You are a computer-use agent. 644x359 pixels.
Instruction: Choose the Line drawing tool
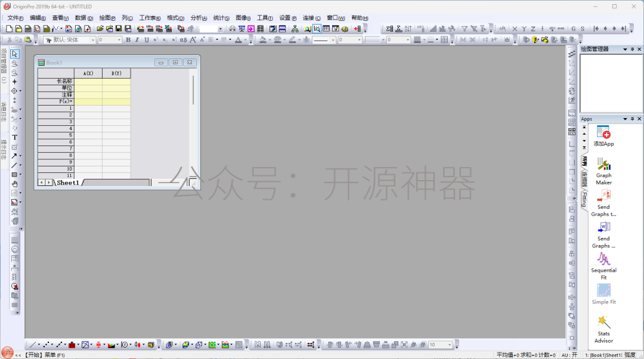click(14, 166)
